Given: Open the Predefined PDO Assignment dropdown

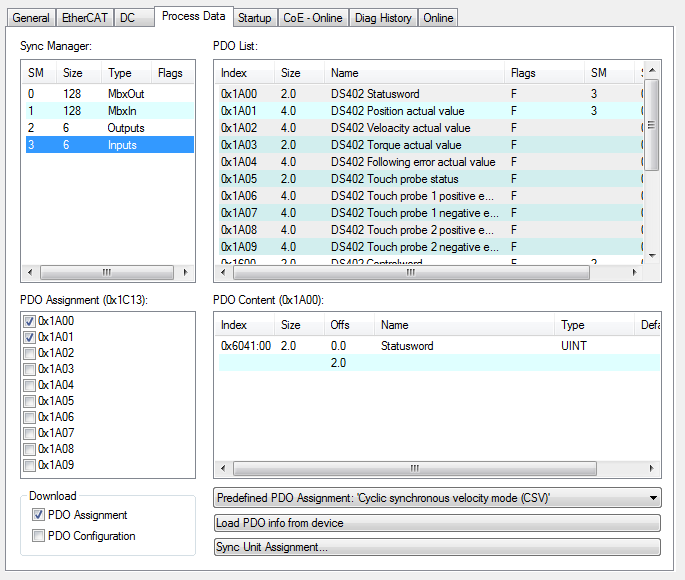Looking at the screenshot, I should click(437, 498).
